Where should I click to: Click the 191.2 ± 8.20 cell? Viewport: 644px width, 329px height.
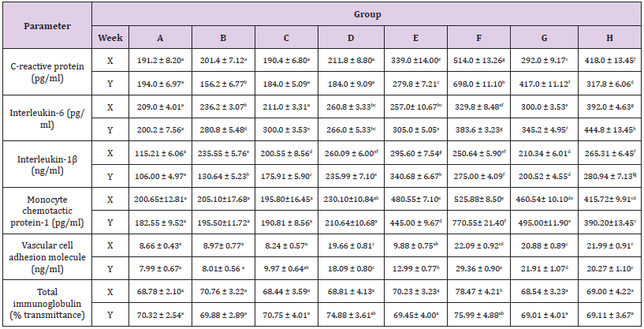[x=161, y=58]
